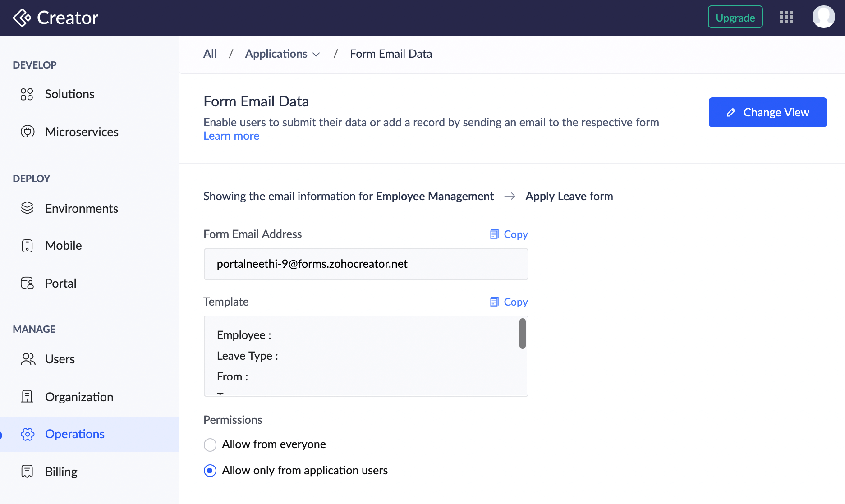The width and height of the screenshot is (845, 504).
Task: Click the Employee Management text
Action: 435,197
